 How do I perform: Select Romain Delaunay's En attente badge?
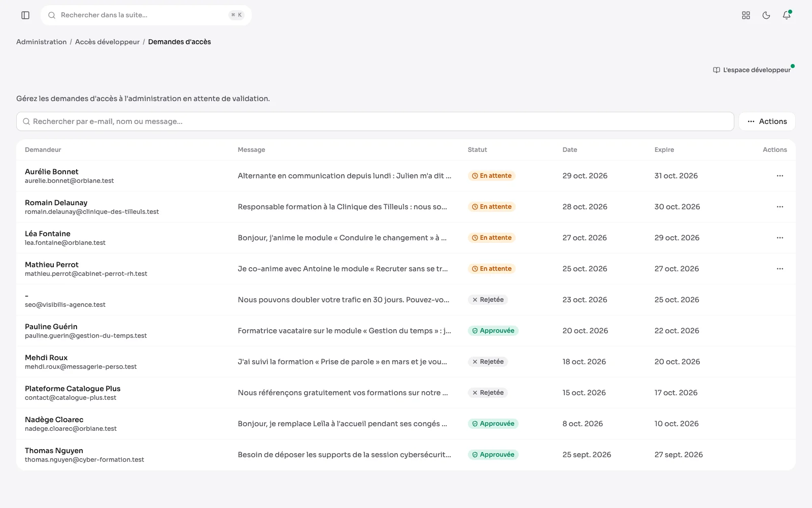coord(492,207)
